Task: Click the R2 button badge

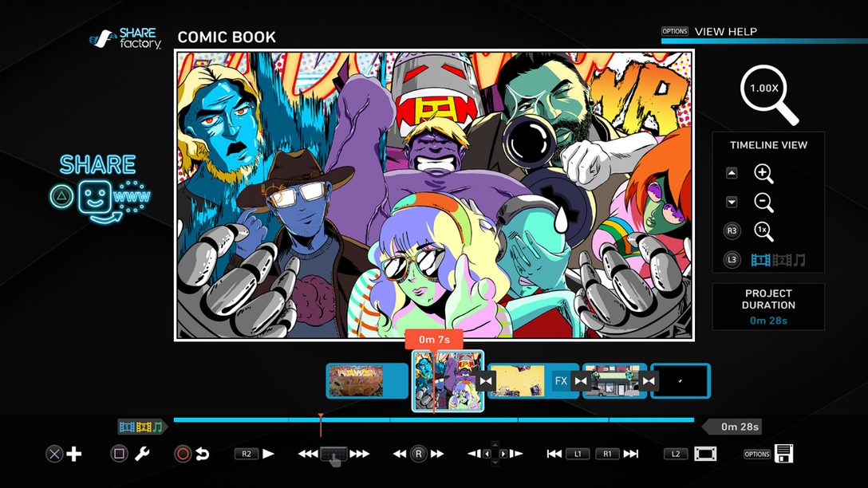Action: 247,454
